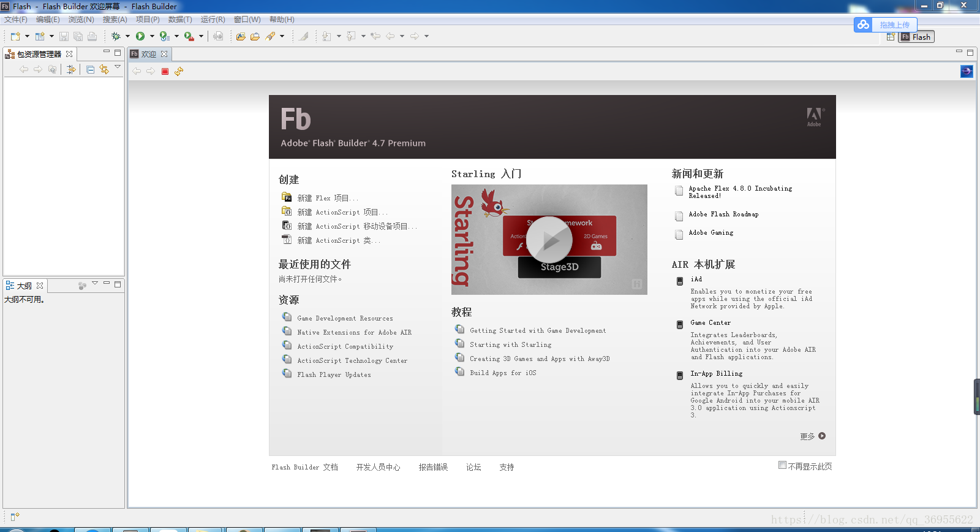Open Game Development Resources link
The image size is (980, 532).
pyautogui.click(x=345, y=318)
